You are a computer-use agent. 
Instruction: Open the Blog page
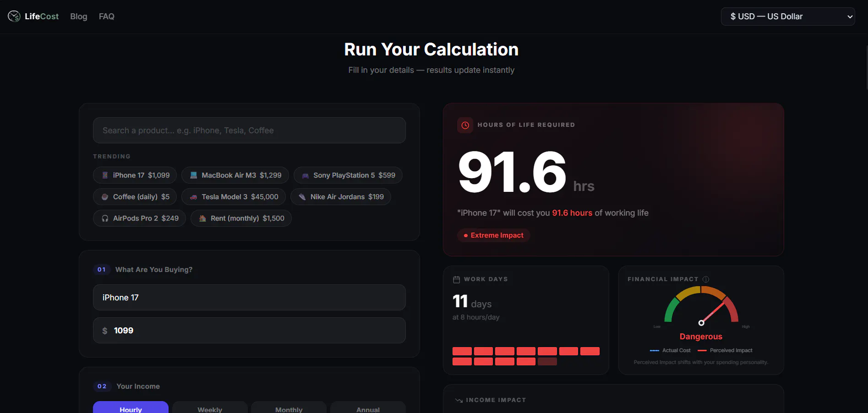click(79, 16)
